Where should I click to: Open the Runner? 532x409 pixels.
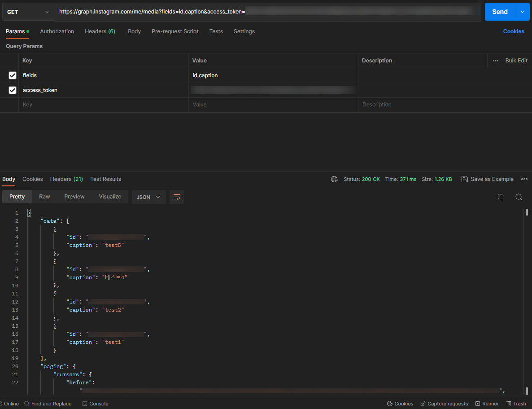point(487,404)
